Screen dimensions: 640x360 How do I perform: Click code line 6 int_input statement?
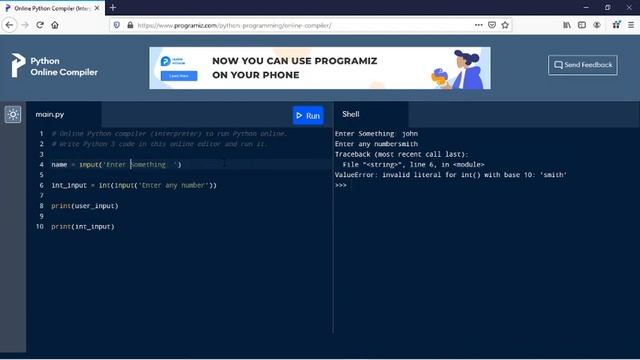pyautogui.click(x=134, y=185)
